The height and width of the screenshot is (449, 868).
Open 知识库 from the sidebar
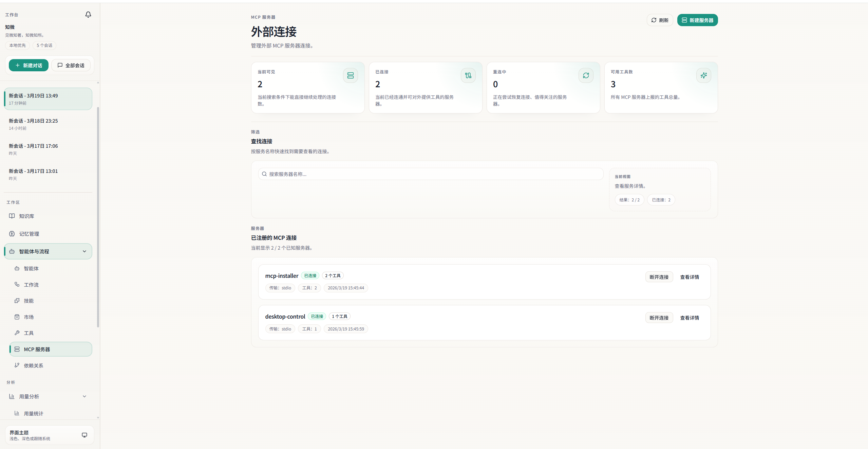tap(26, 216)
